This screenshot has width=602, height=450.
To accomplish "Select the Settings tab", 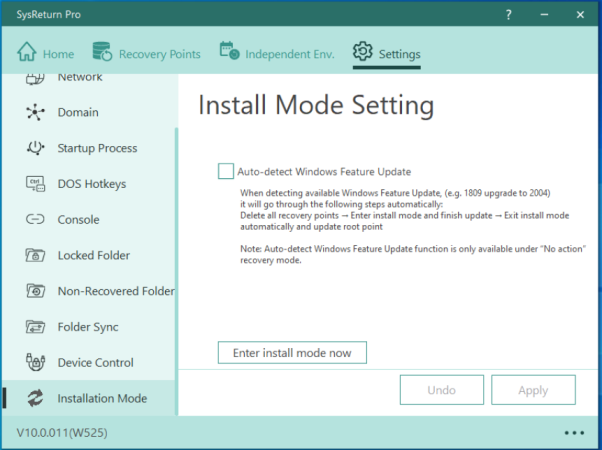I will (x=387, y=54).
